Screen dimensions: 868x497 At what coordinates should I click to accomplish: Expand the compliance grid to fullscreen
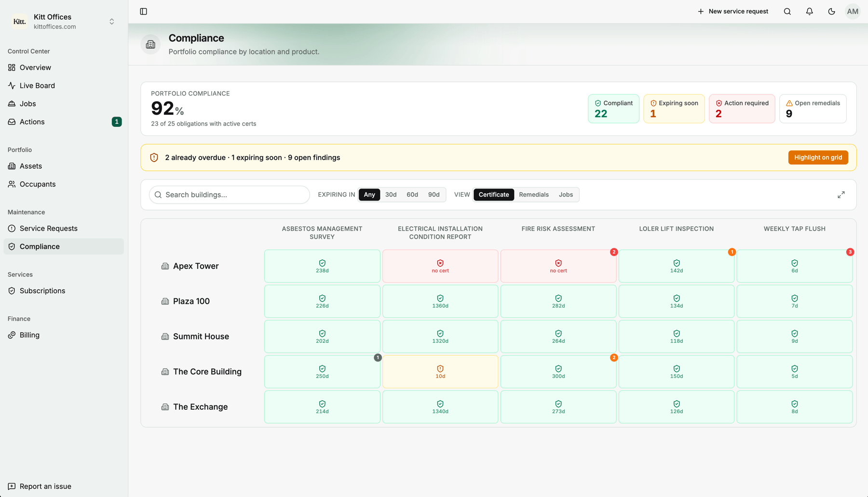click(x=841, y=195)
